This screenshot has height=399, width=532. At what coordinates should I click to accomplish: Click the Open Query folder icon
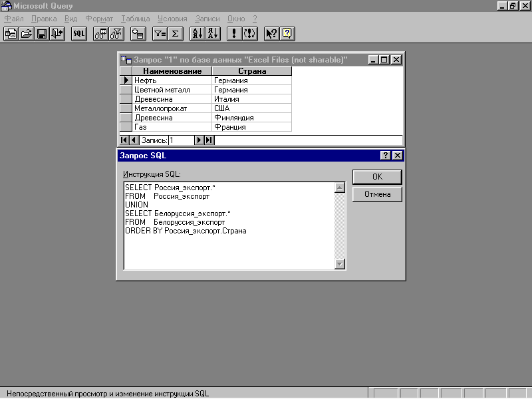click(x=27, y=34)
